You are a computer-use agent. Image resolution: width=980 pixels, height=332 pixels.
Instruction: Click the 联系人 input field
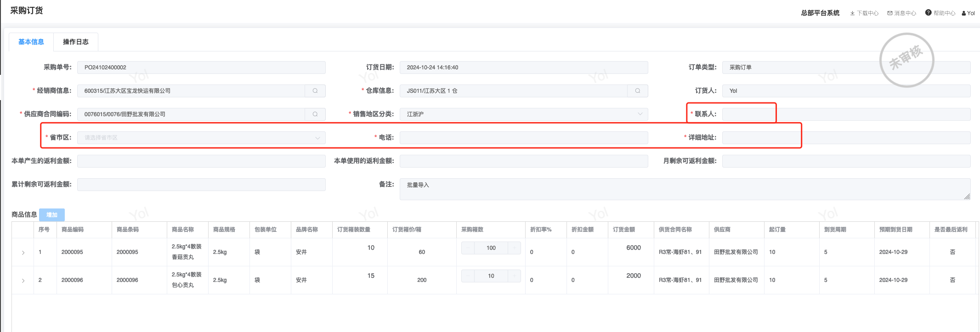coord(846,114)
